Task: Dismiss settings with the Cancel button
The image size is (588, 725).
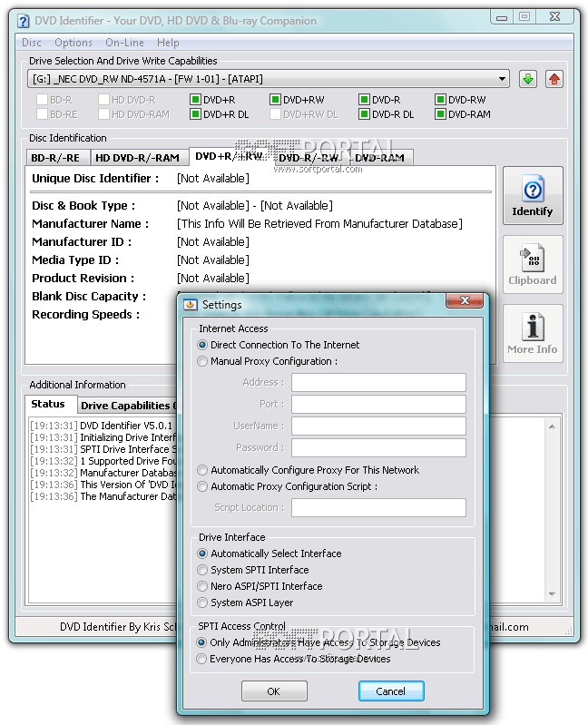Action: [x=391, y=691]
